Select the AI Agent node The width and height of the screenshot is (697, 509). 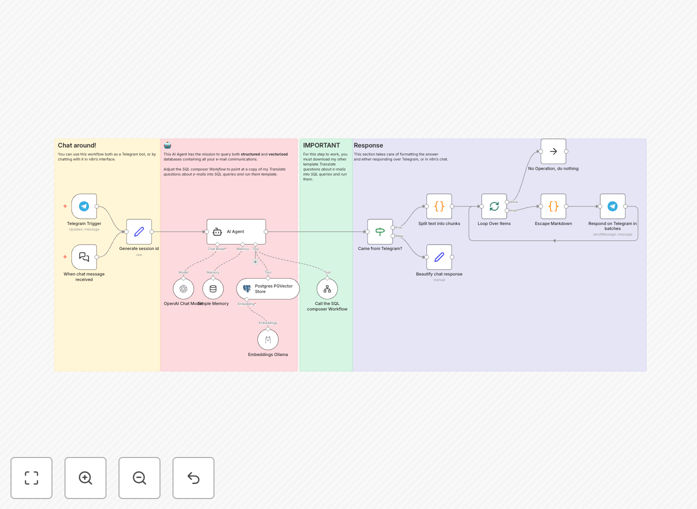click(x=236, y=232)
